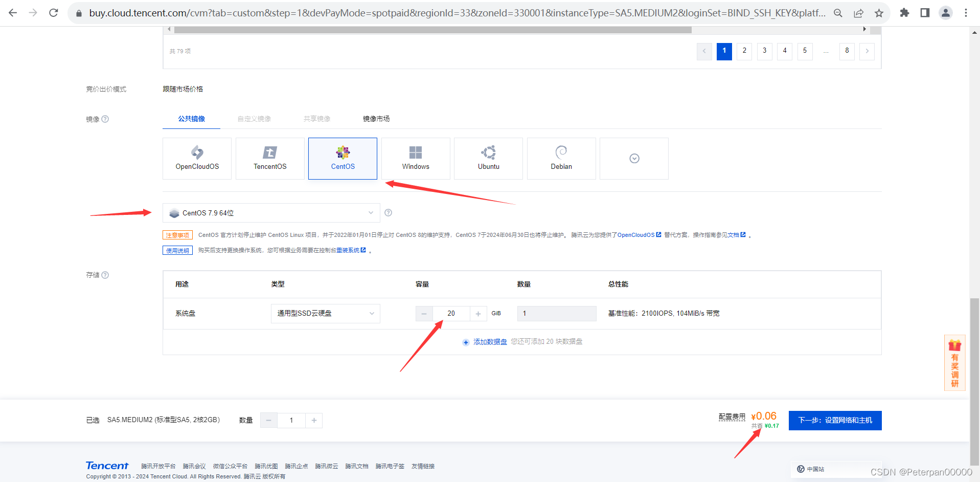Click the system disk capacity field 20
Screen dimensions: 980x482
tap(451, 314)
